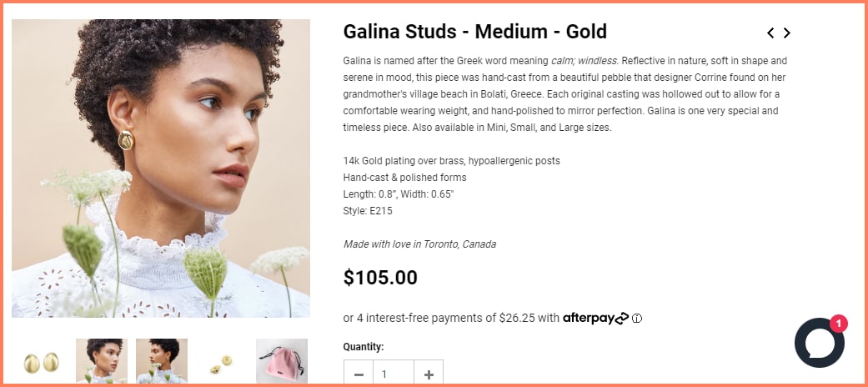This screenshot has height=387, width=868.
Task: Click the quantity input field
Action: [394, 374]
